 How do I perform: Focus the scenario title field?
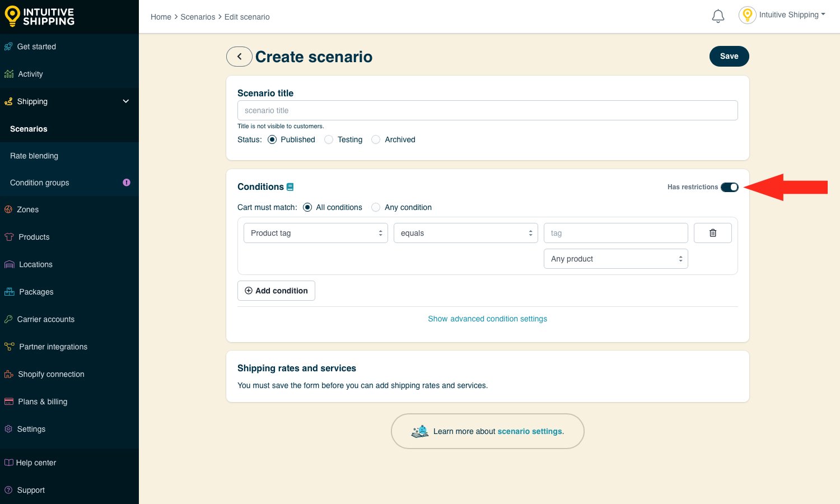(488, 110)
